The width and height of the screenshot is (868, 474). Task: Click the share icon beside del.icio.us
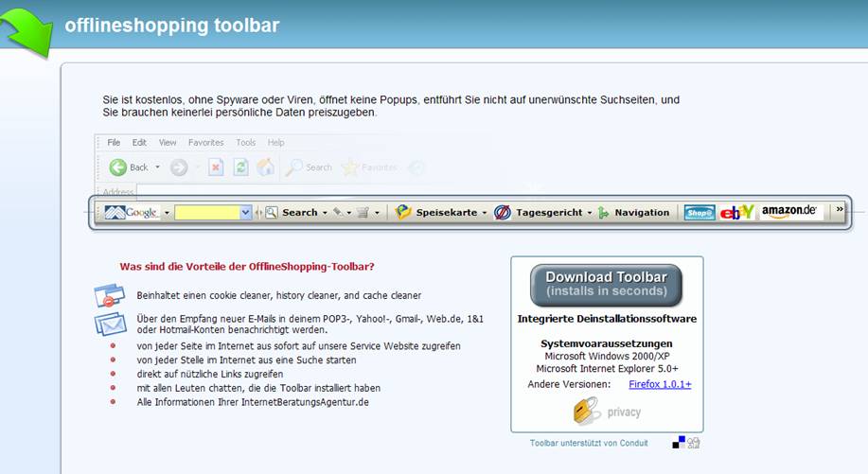point(694,443)
